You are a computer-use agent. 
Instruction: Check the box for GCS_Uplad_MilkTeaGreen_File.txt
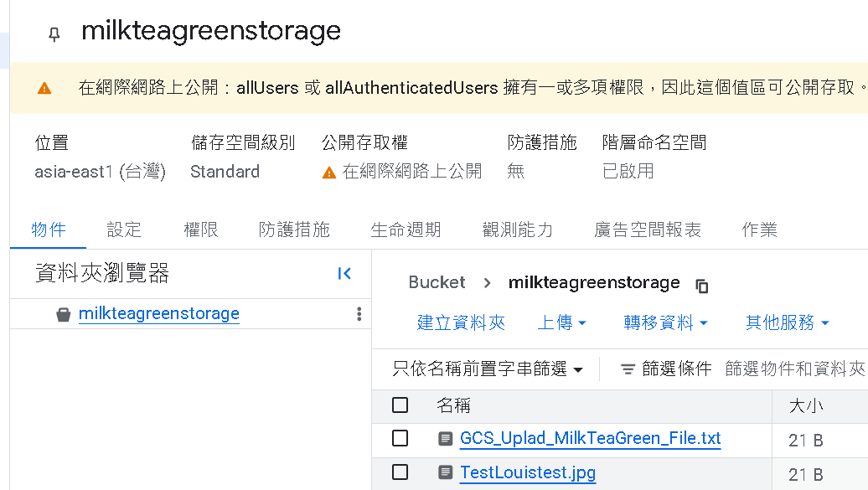[400, 439]
